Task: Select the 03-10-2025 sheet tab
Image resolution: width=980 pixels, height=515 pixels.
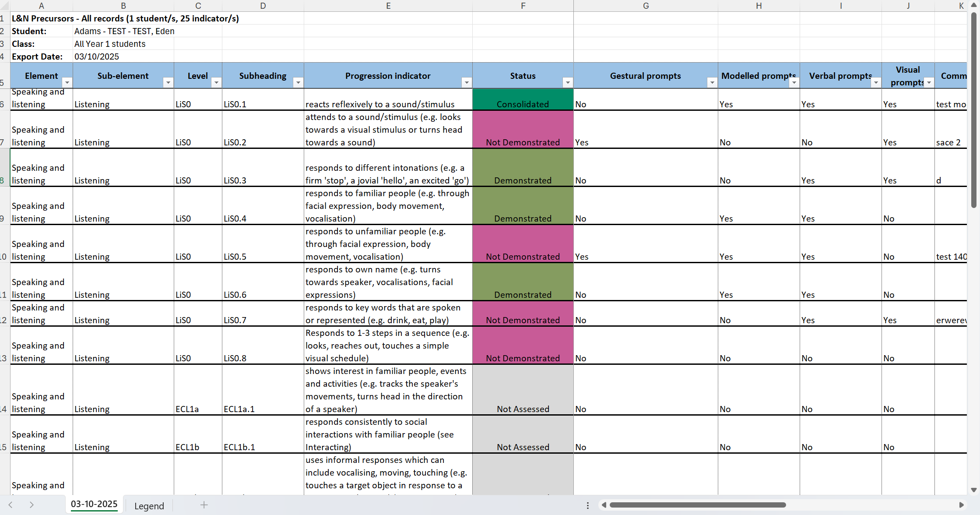Action: pos(94,504)
